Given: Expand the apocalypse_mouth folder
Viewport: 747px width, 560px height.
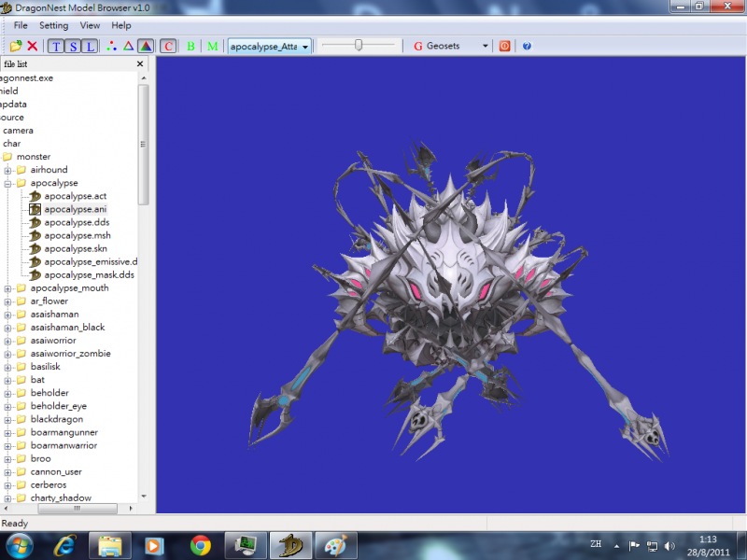Looking at the screenshot, I should [7, 289].
